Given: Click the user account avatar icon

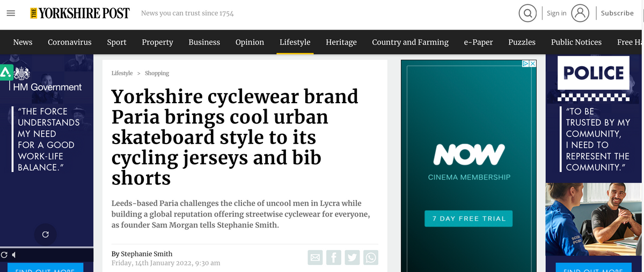Looking at the screenshot, I should 580,13.
